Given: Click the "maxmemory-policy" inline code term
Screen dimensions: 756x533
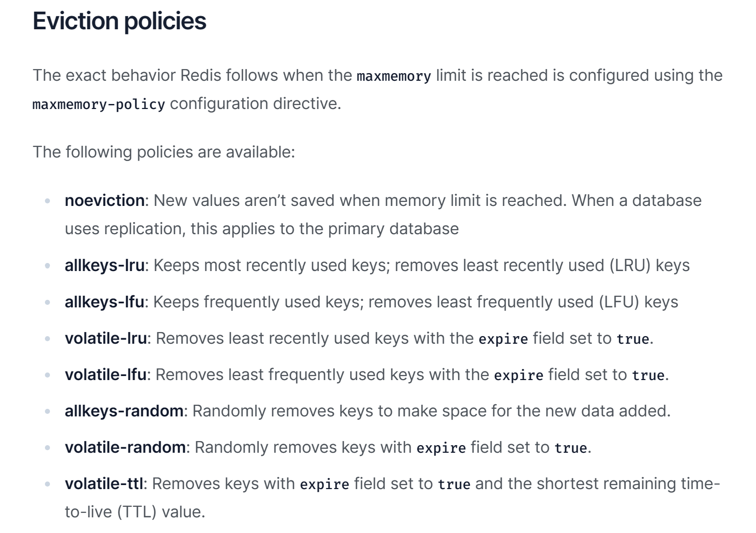Looking at the screenshot, I should tap(98, 104).
